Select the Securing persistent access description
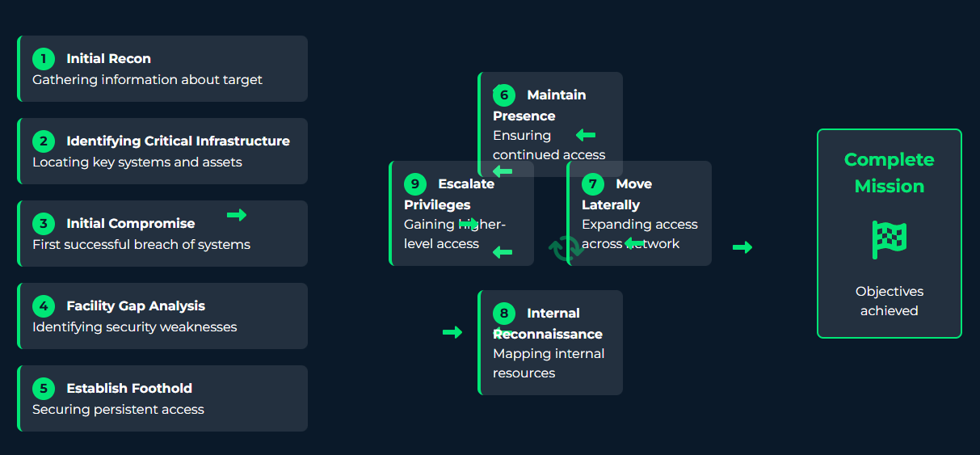 coord(118,410)
